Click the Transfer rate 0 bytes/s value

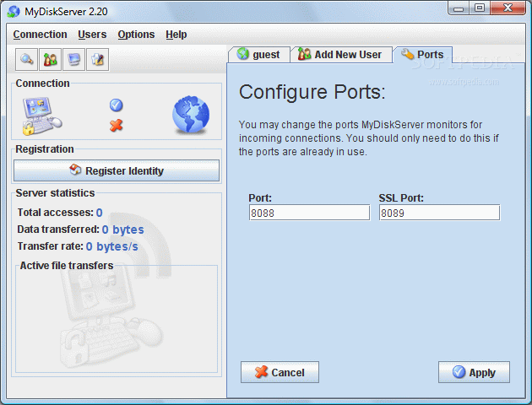click(x=112, y=246)
